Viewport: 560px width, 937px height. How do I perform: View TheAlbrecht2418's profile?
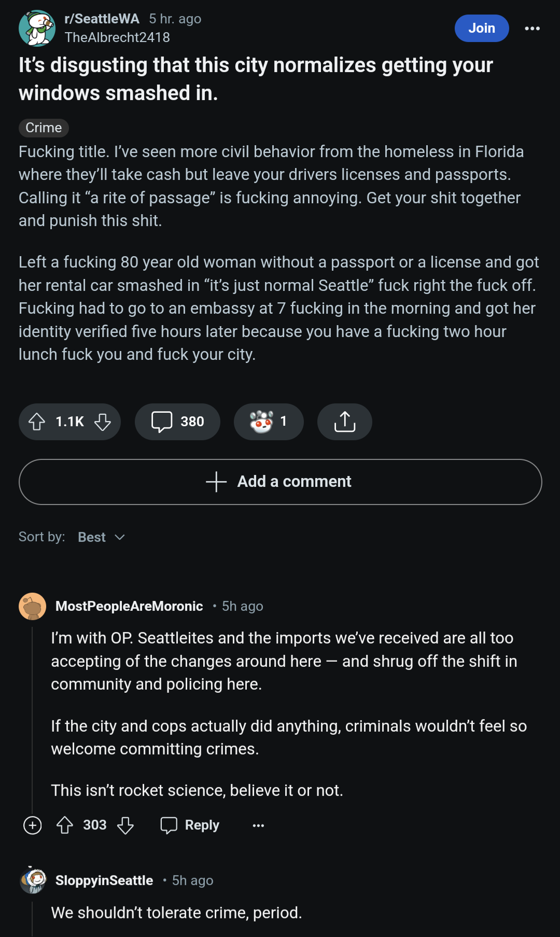[117, 37]
